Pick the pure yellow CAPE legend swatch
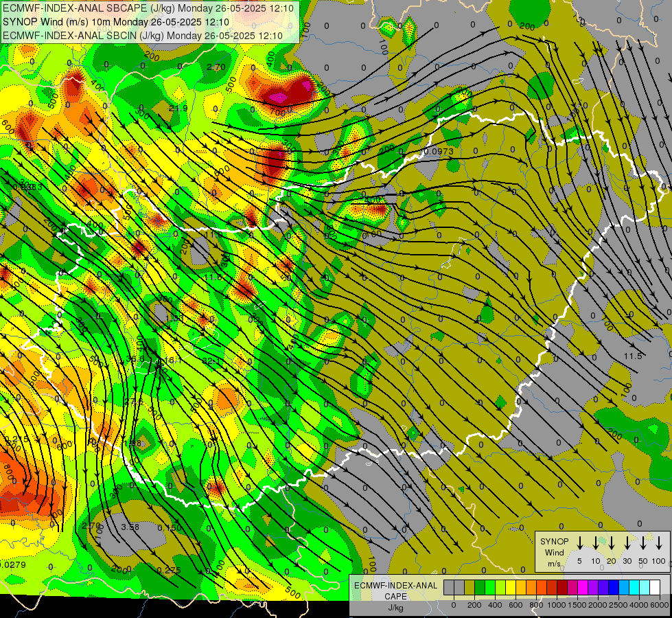672x618 pixels. 511,588
